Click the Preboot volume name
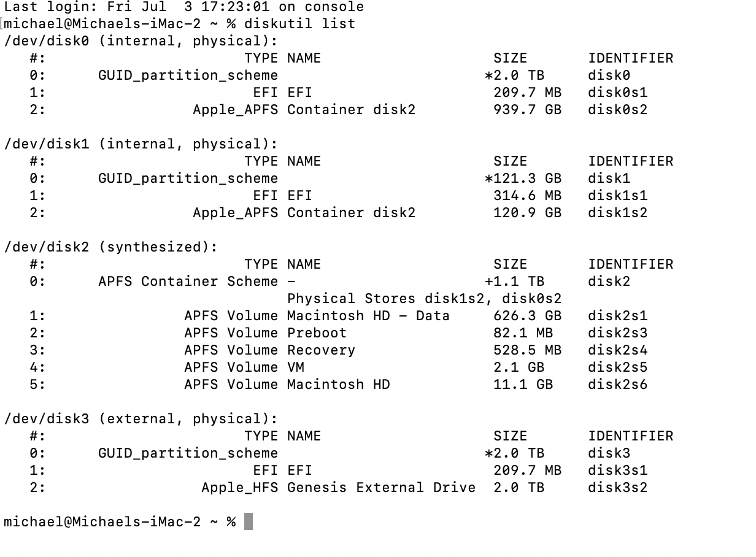 317,333
